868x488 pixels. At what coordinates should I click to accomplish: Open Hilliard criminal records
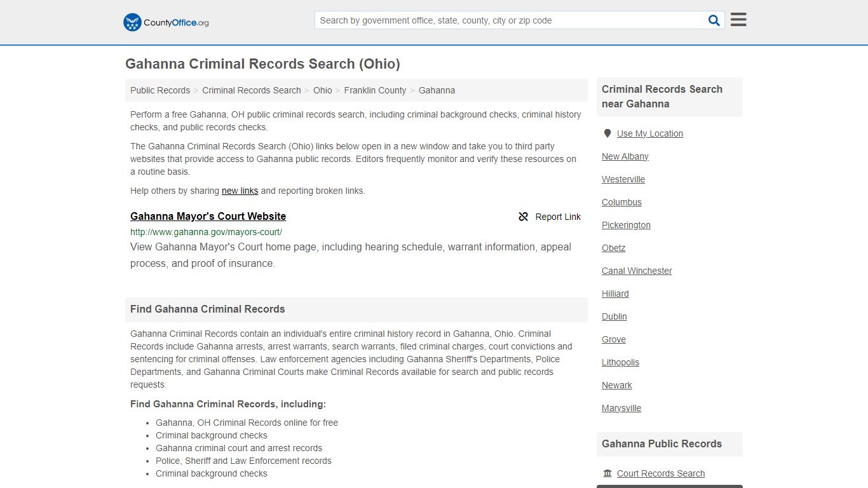pyautogui.click(x=615, y=294)
